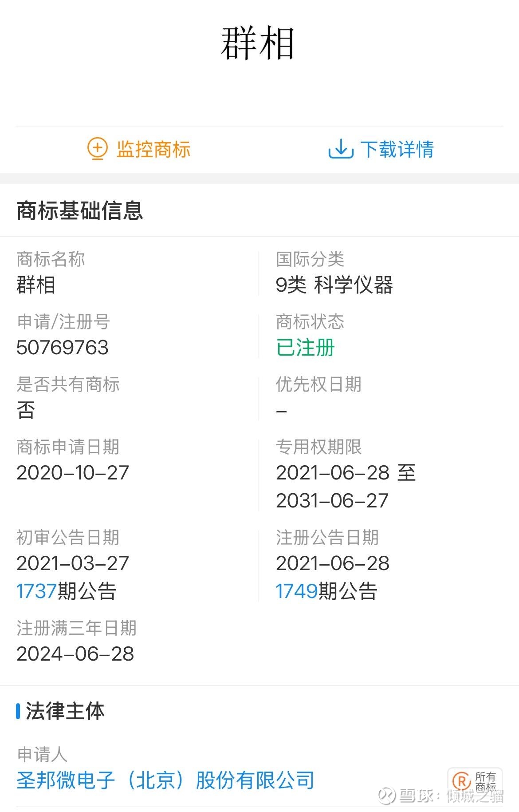Tap the 国际分类 field label
The image size is (519, 812).
310,259
